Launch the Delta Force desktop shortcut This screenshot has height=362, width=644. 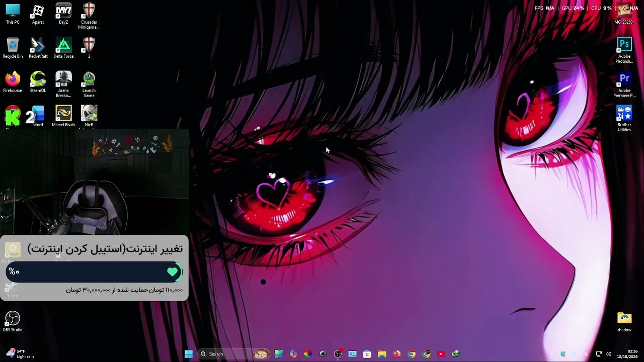63,48
